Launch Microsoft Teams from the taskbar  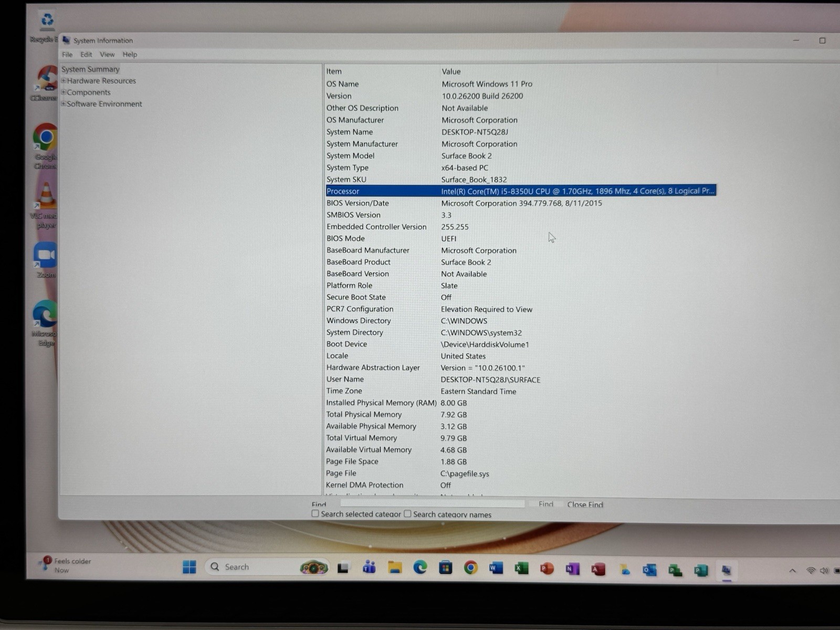click(369, 567)
